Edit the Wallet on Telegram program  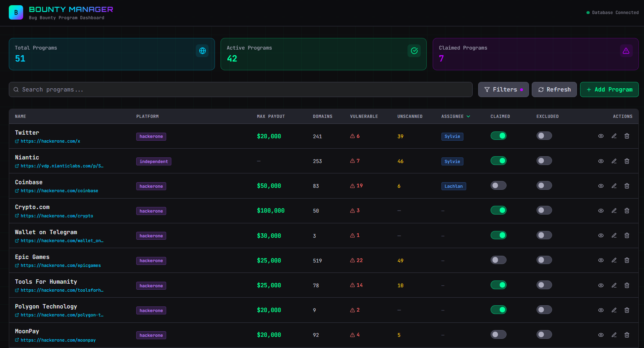pos(614,235)
